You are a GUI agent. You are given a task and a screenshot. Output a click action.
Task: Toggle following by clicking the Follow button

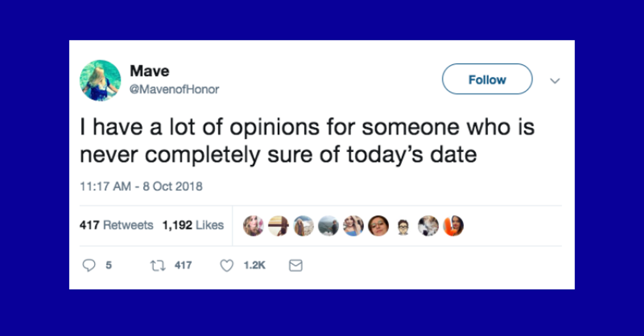coord(487,79)
